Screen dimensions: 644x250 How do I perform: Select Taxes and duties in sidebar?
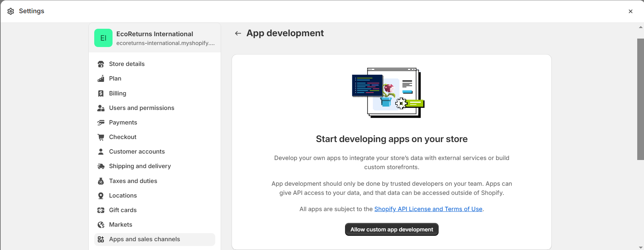pos(133,181)
